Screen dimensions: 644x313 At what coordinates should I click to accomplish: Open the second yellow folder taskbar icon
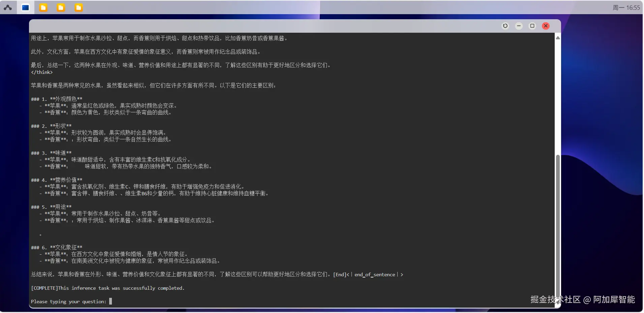tap(61, 7)
